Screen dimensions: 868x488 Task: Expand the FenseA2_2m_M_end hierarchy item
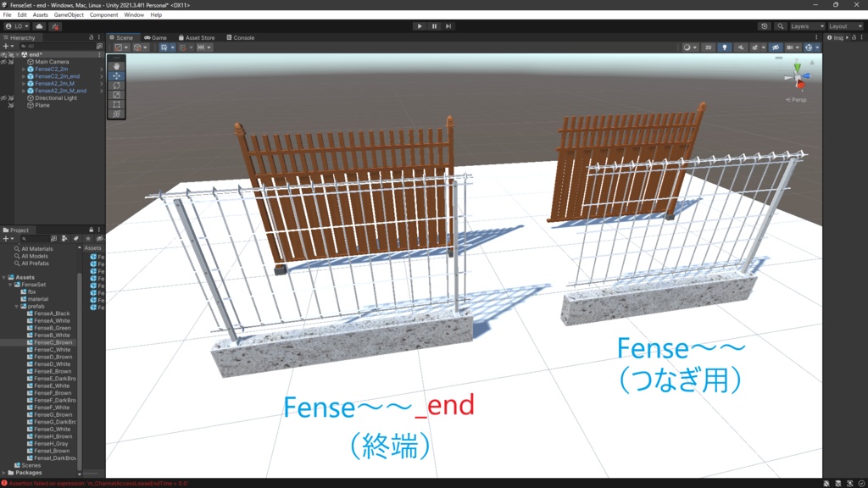click(23, 91)
